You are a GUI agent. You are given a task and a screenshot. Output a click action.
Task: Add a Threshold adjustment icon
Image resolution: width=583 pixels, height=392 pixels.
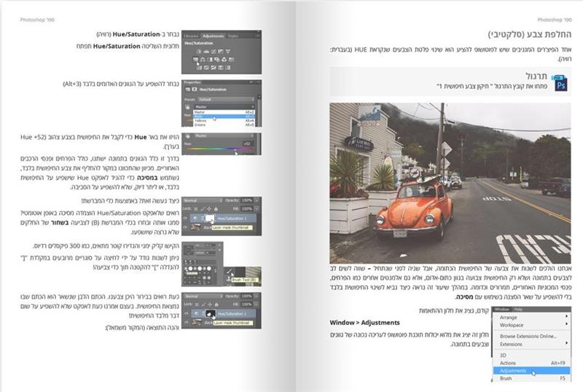tap(214, 68)
